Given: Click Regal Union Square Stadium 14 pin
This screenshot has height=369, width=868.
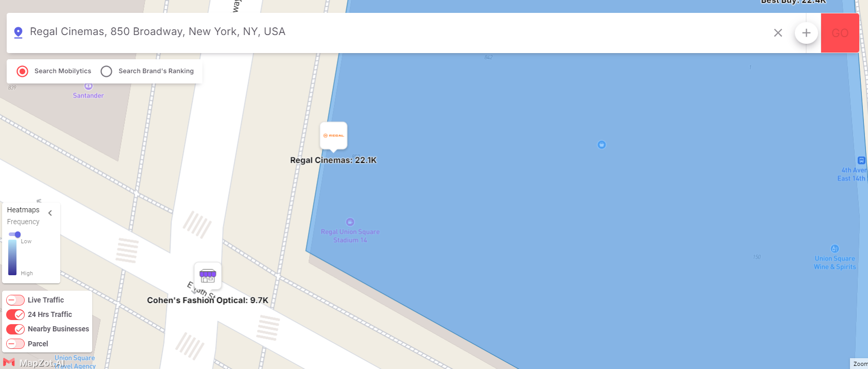Looking at the screenshot, I should point(350,222).
